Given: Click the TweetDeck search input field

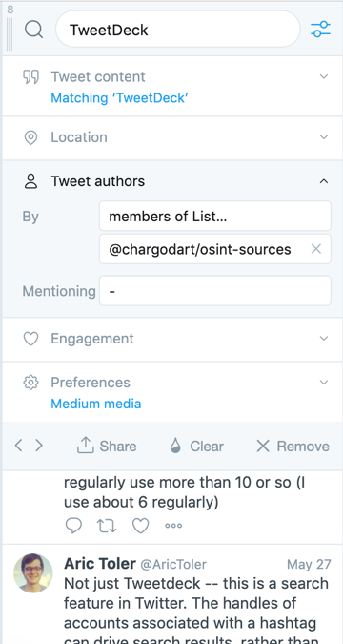Looking at the screenshot, I should tap(177, 30).
